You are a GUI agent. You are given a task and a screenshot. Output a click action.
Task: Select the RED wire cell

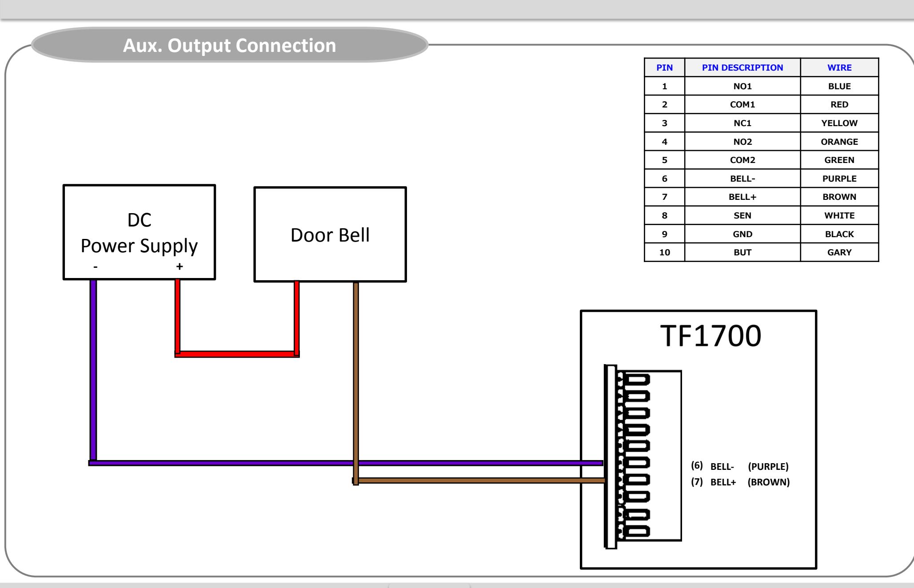tap(839, 104)
